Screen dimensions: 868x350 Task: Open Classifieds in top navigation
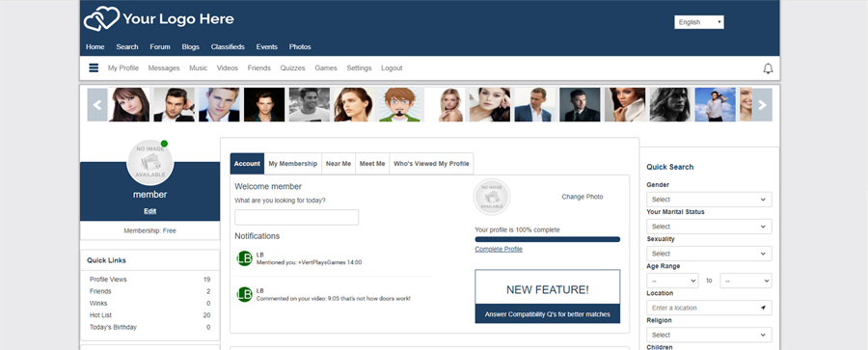228,47
